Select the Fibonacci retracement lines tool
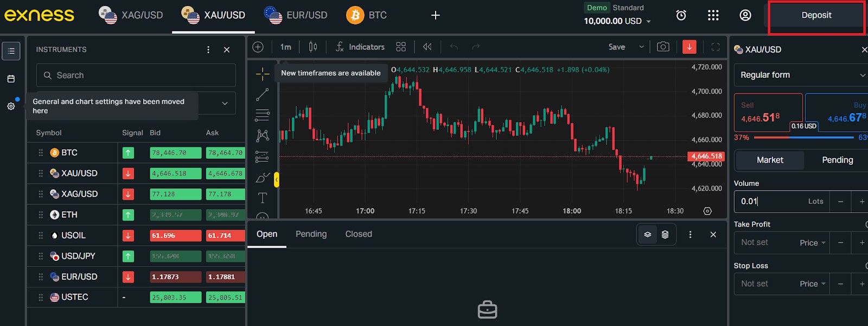The height and width of the screenshot is (326, 868). (263, 115)
